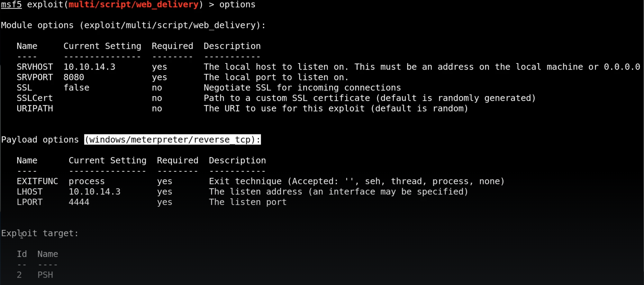Viewport: 644px width, 285px height.
Task: Click the SRVHOST value 10.10.14.3
Action: [89, 67]
